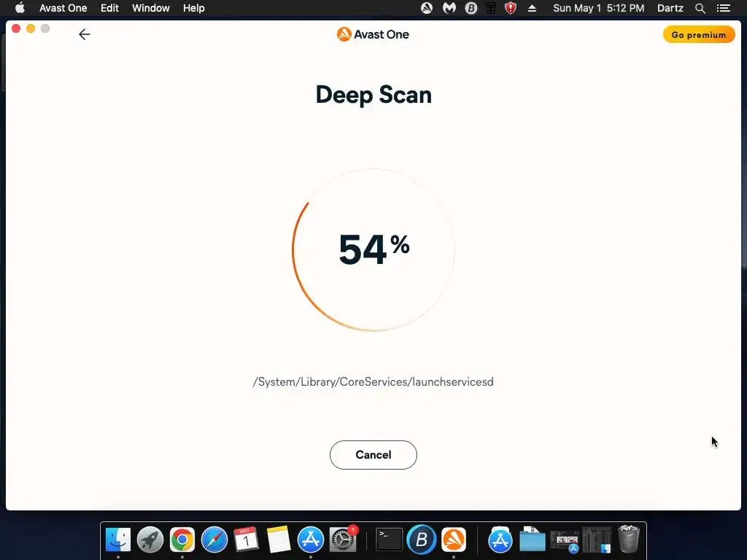Click the Malwarebytes menu bar icon

tap(449, 8)
